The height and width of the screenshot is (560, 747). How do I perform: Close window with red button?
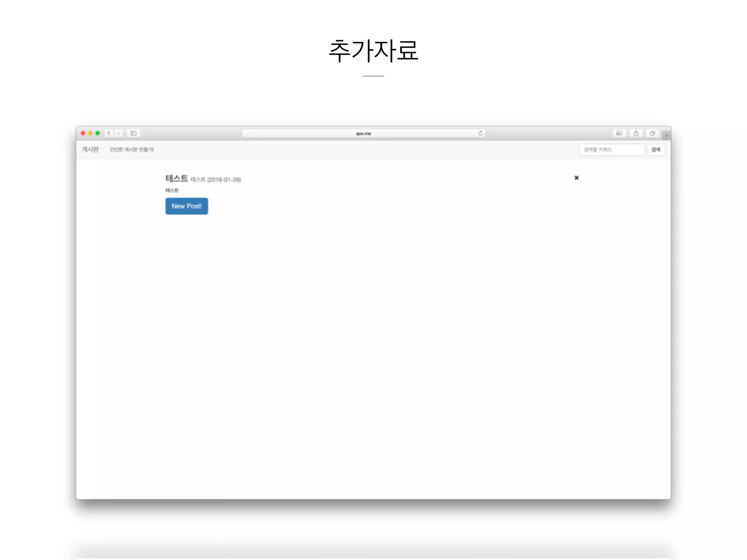pos(83,133)
